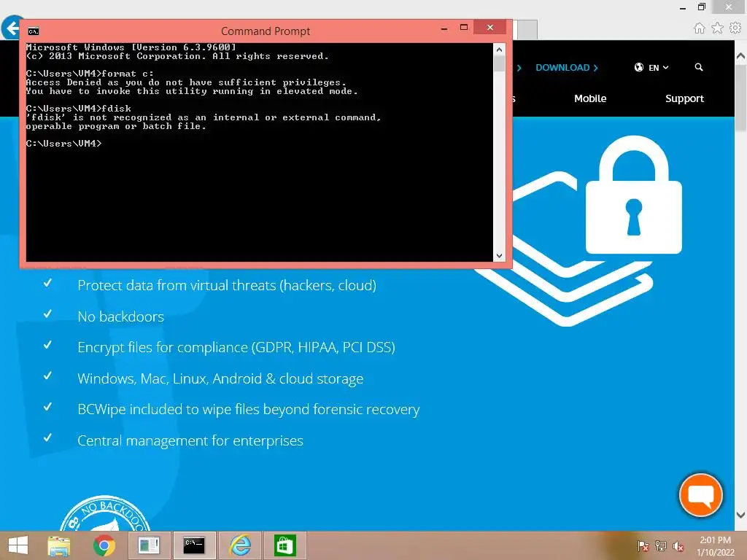Click the website search magnifier icon

coord(698,67)
